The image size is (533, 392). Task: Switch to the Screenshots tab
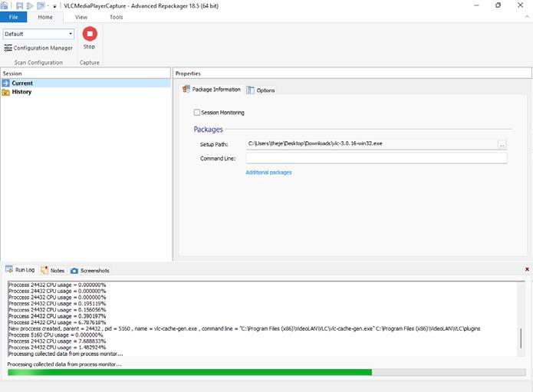pos(90,271)
